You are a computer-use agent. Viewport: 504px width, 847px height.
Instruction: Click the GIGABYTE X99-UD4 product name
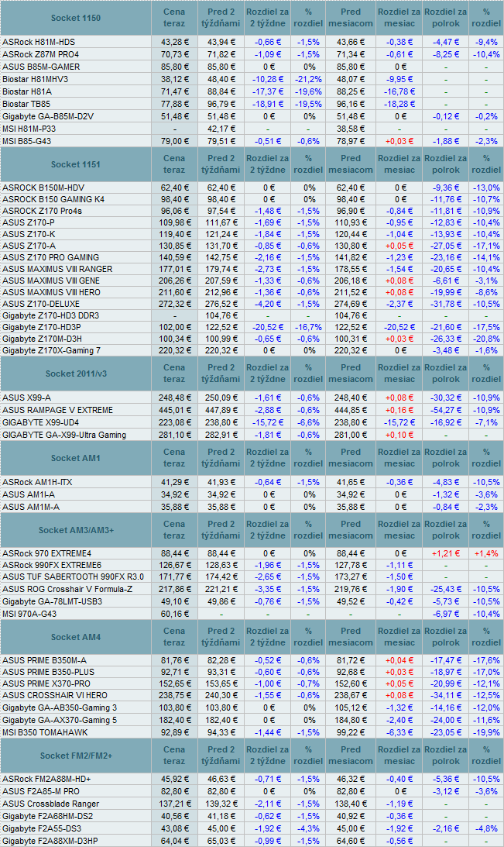point(40,422)
